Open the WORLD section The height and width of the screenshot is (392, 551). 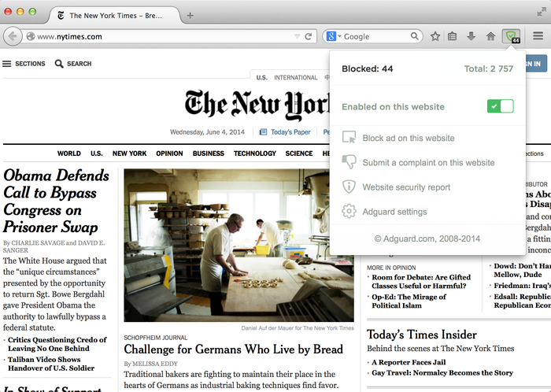(x=69, y=153)
